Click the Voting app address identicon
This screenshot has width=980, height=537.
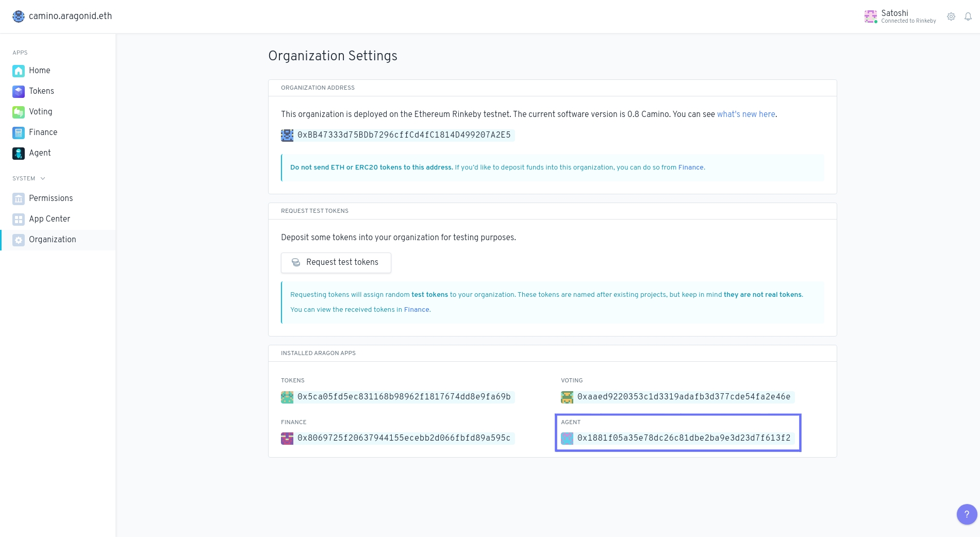click(567, 397)
